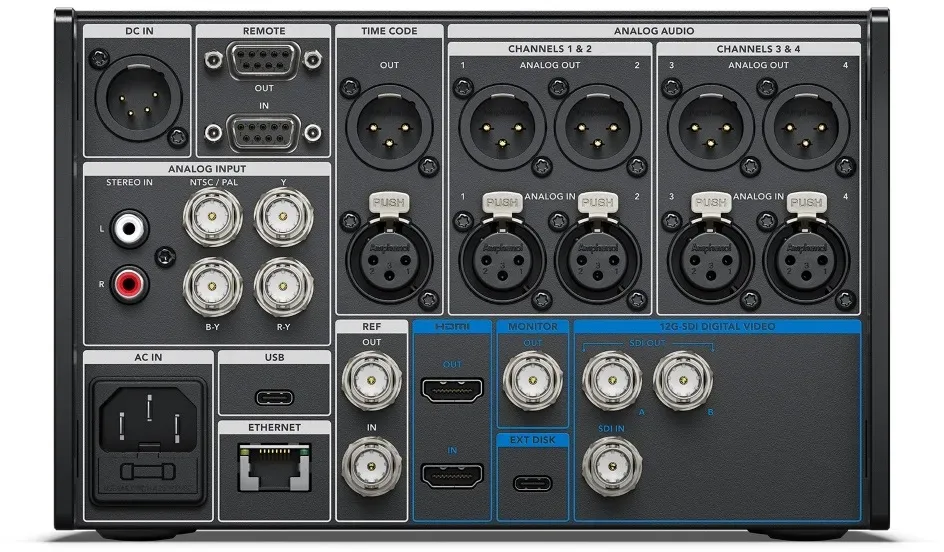Screen dimensions: 944x552
Task: Select the R-Y component BNC input
Action: [283, 287]
